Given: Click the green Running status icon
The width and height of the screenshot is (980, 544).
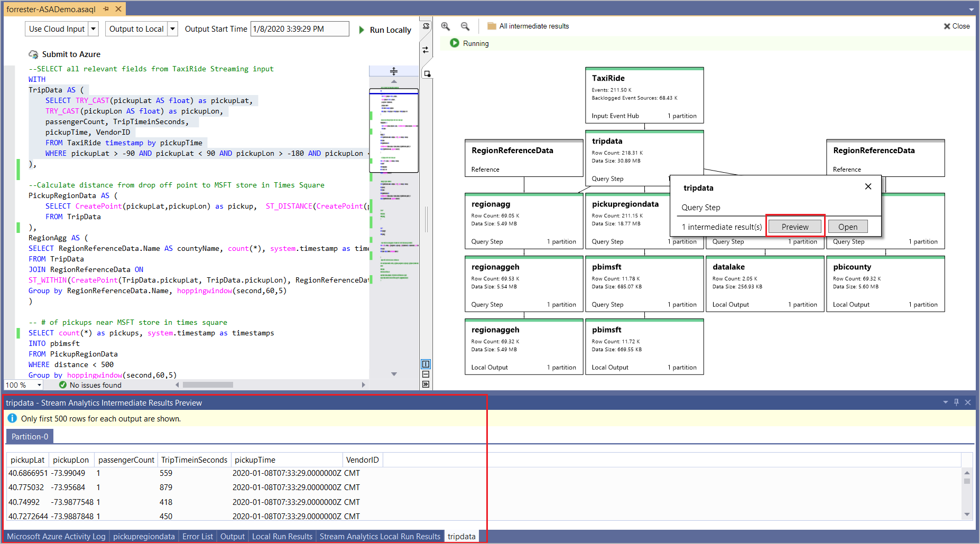Looking at the screenshot, I should pyautogui.click(x=455, y=43).
